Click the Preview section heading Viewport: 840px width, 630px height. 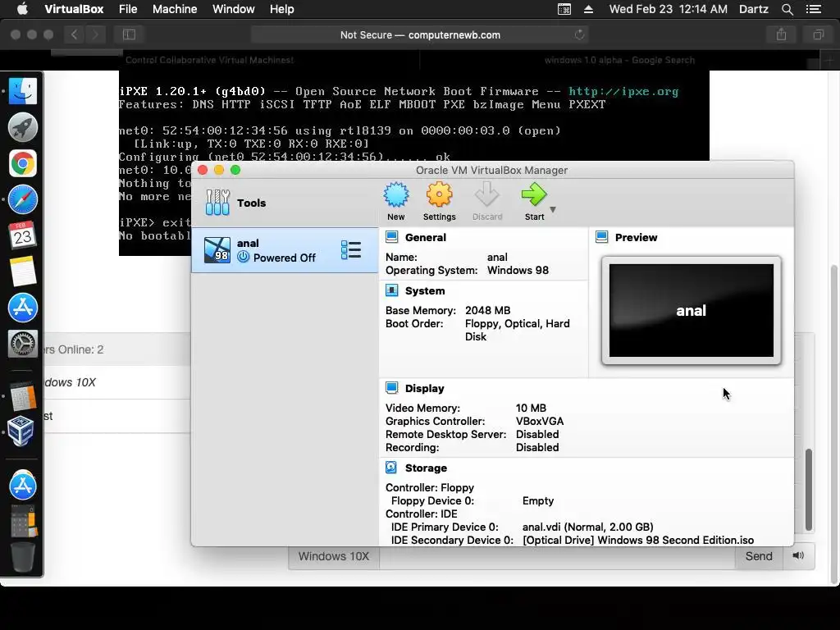(636, 237)
